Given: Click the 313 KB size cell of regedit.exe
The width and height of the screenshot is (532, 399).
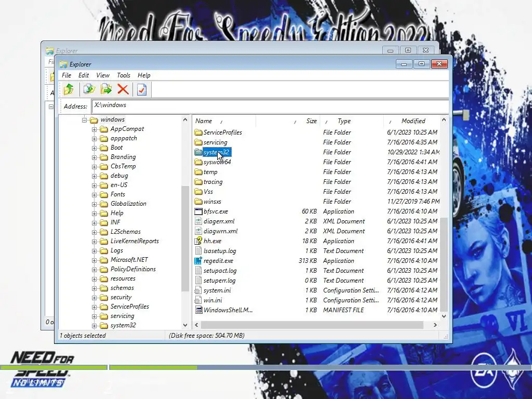Looking at the screenshot, I should (x=308, y=261).
